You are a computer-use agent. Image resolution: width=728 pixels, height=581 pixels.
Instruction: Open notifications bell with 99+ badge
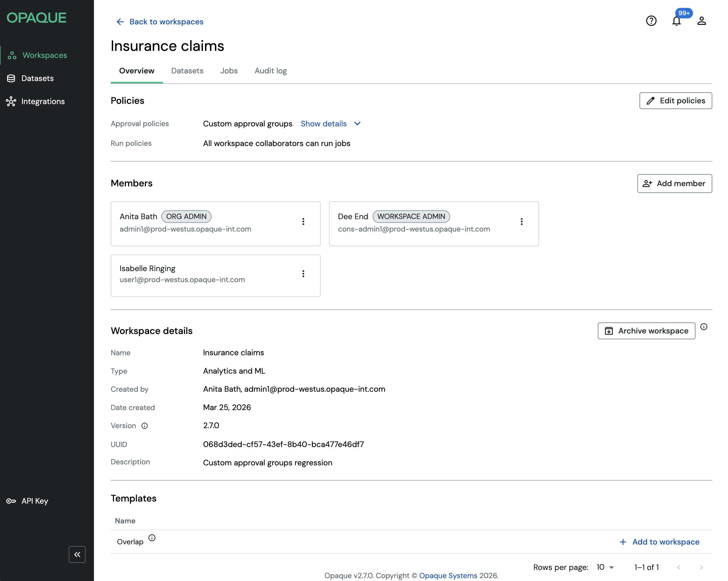pyautogui.click(x=676, y=21)
